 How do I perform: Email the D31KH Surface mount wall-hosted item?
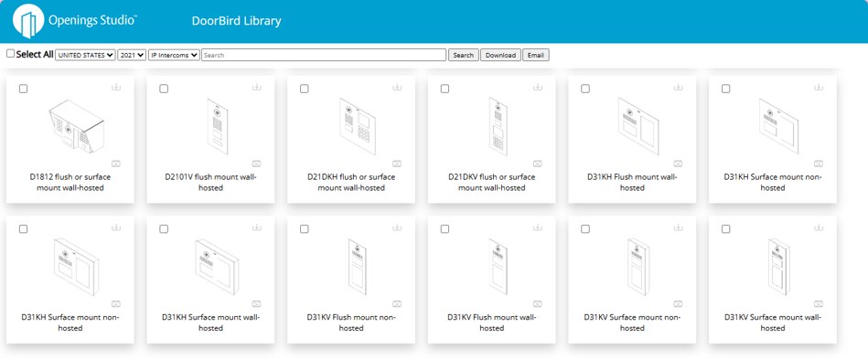click(257, 303)
